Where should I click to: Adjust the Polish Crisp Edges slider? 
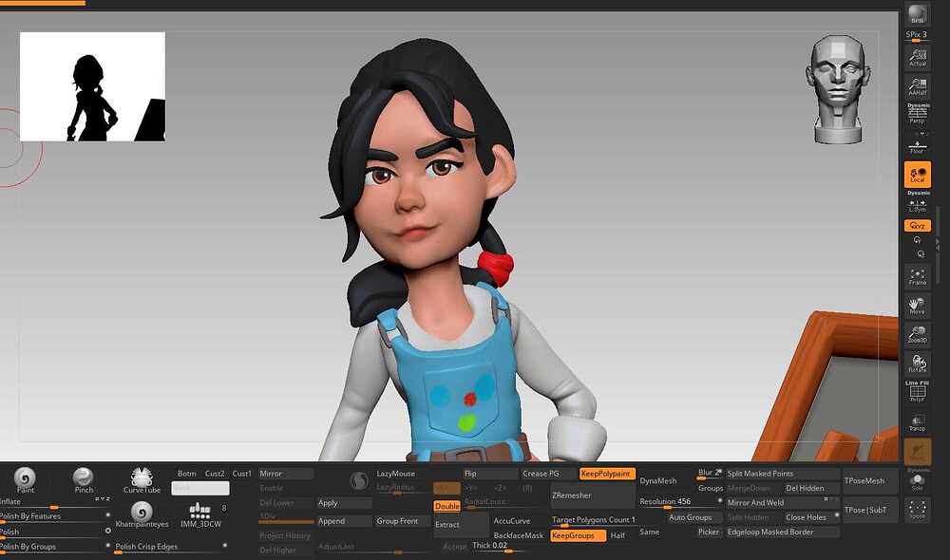pos(171,547)
